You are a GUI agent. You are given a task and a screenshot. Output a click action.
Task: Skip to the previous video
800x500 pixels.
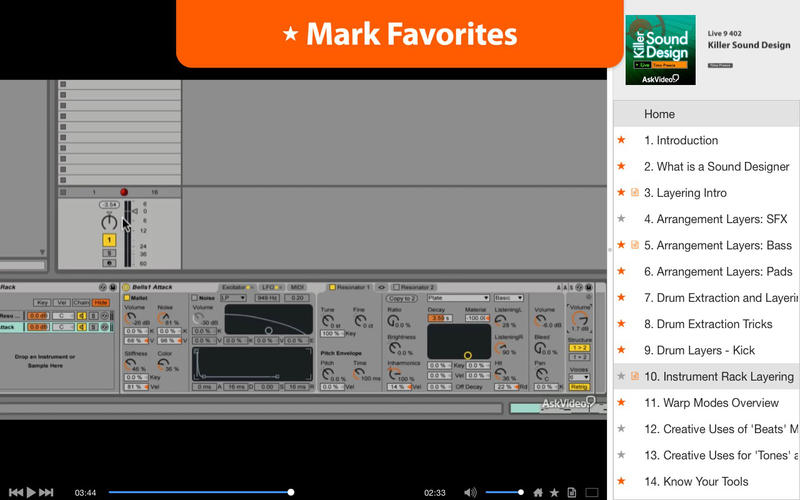click(15, 492)
